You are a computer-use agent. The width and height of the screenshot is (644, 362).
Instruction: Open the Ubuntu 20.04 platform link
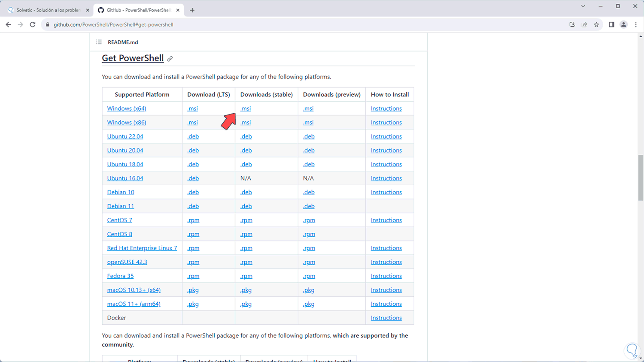click(125, 151)
